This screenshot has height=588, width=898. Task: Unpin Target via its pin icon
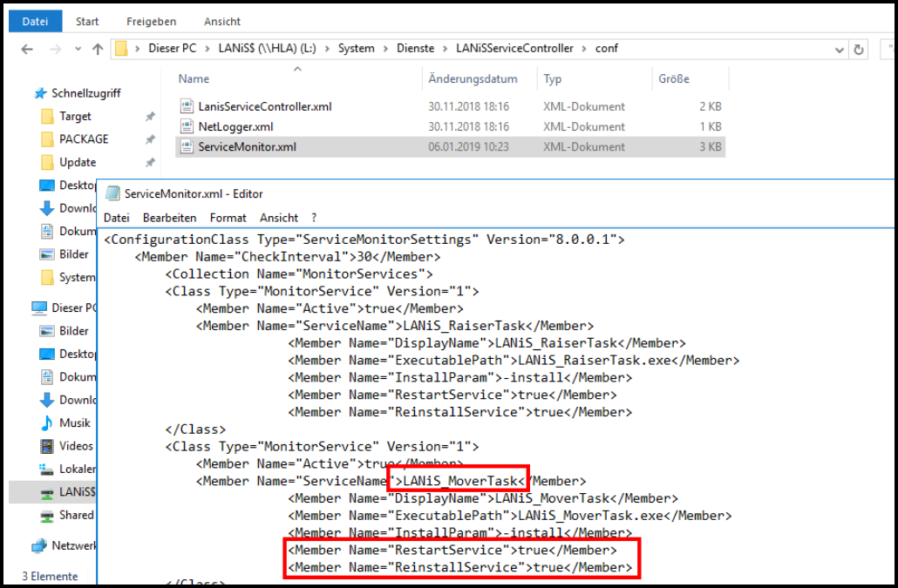(x=150, y=116)
